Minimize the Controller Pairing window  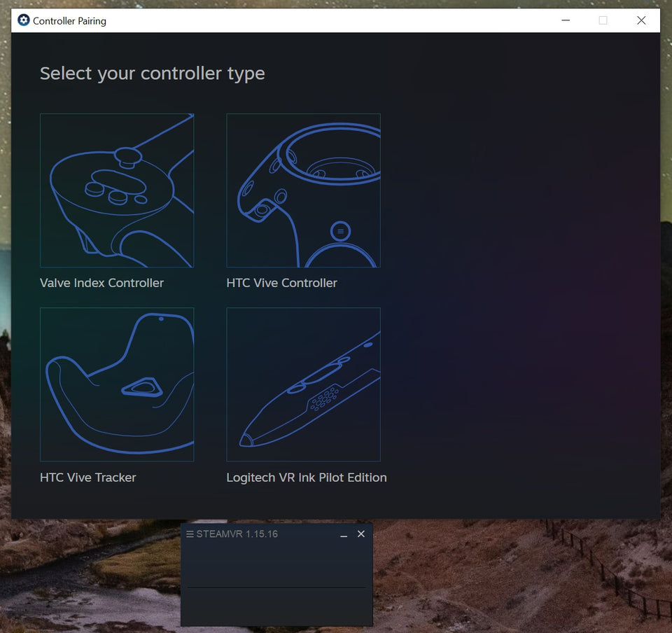pos(566,20)
